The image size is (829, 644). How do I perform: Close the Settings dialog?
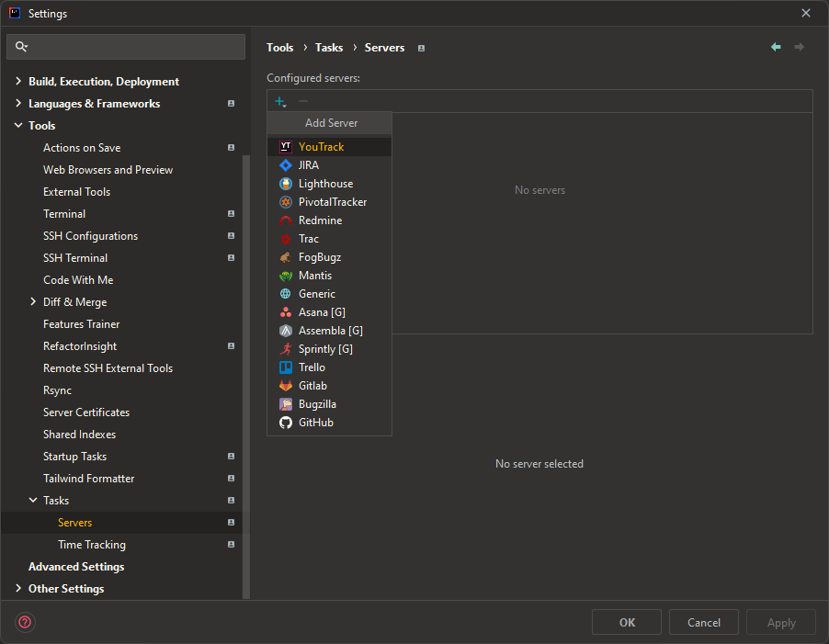point(806,13)
